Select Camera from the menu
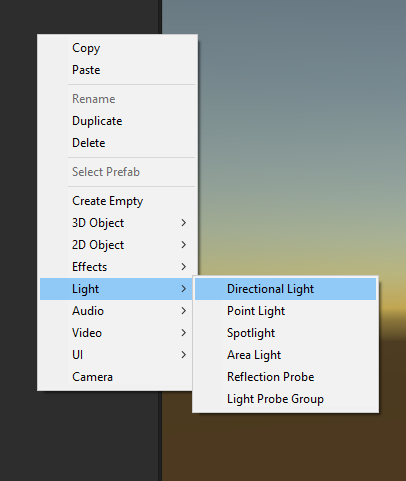 [x=116, y=377]
